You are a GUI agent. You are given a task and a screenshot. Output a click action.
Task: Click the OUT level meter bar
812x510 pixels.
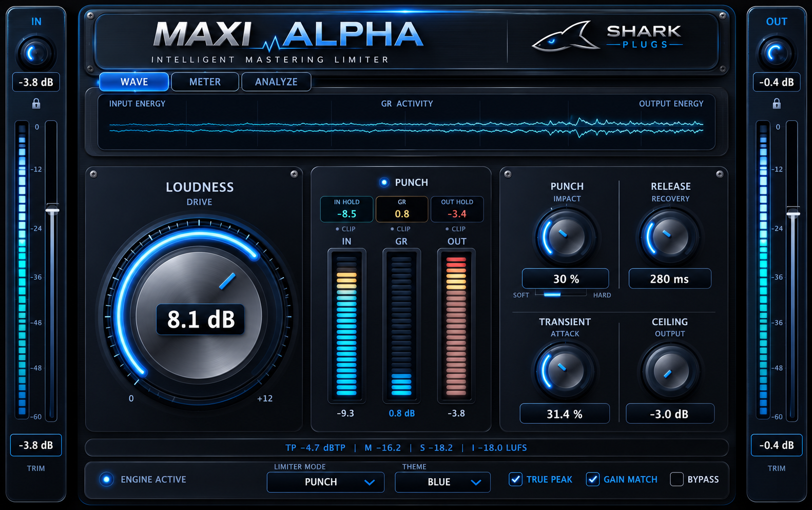point(456,326)
